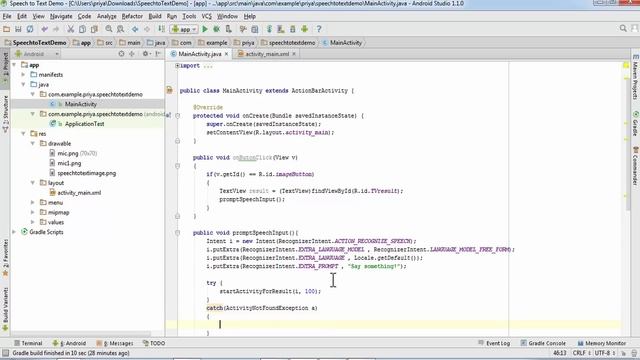Click the navigate Back arrow icon
Image resolution: width=640 pixels, height=360 pixels.
135,29
